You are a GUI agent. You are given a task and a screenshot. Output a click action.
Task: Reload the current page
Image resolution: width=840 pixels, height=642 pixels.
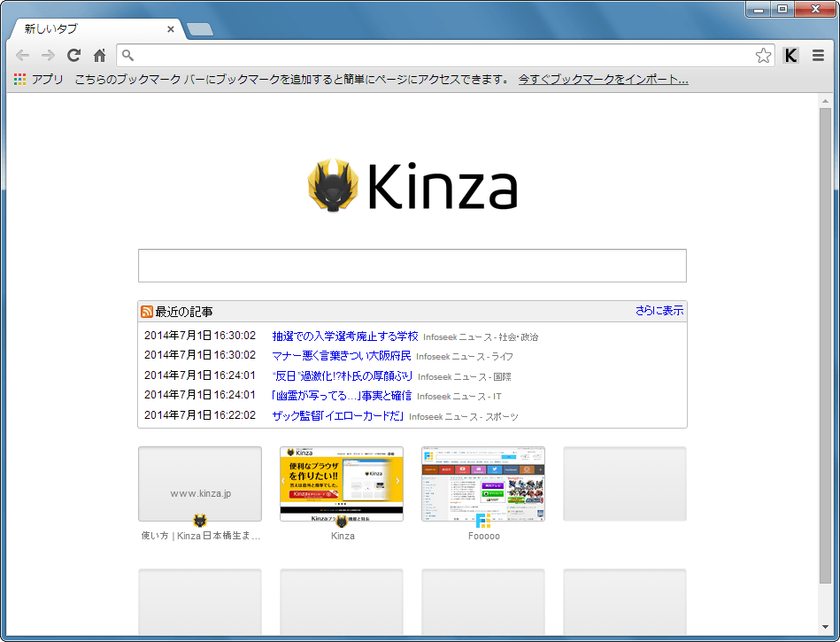click(74, 55)
